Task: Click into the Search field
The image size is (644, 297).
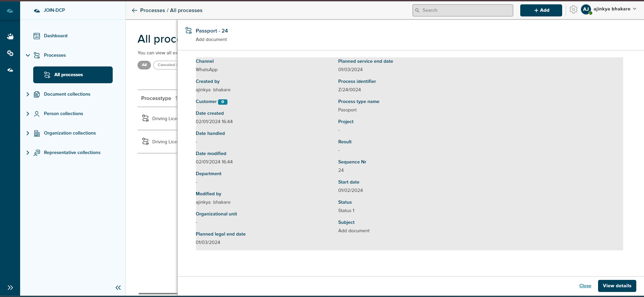Action: coord(463,10)
